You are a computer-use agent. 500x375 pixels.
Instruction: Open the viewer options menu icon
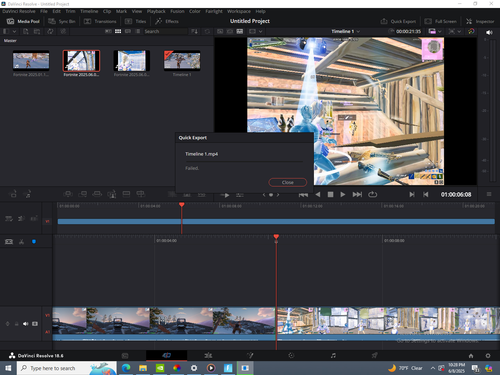tap(489, 194)
